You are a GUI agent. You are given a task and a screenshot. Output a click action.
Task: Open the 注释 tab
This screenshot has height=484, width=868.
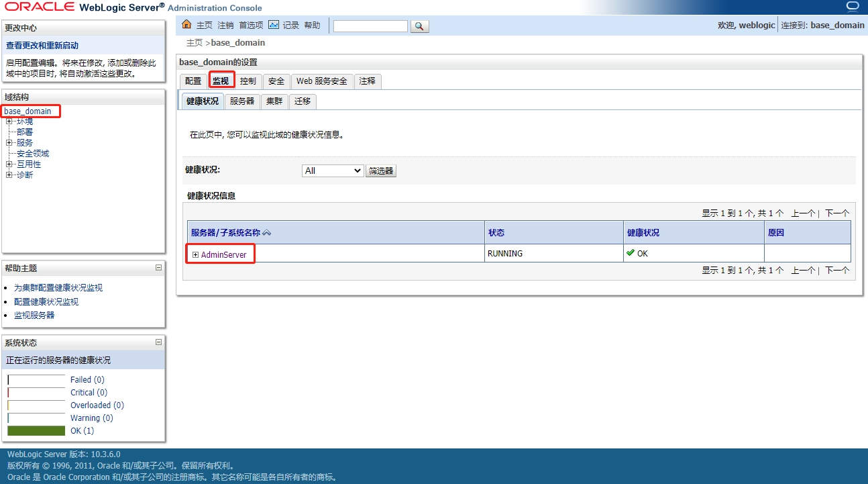368,81
